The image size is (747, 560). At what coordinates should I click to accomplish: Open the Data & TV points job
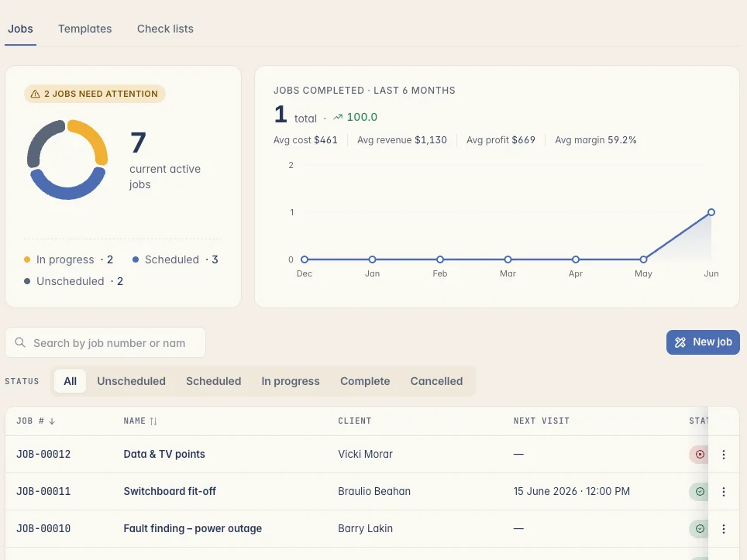(164, 455)
